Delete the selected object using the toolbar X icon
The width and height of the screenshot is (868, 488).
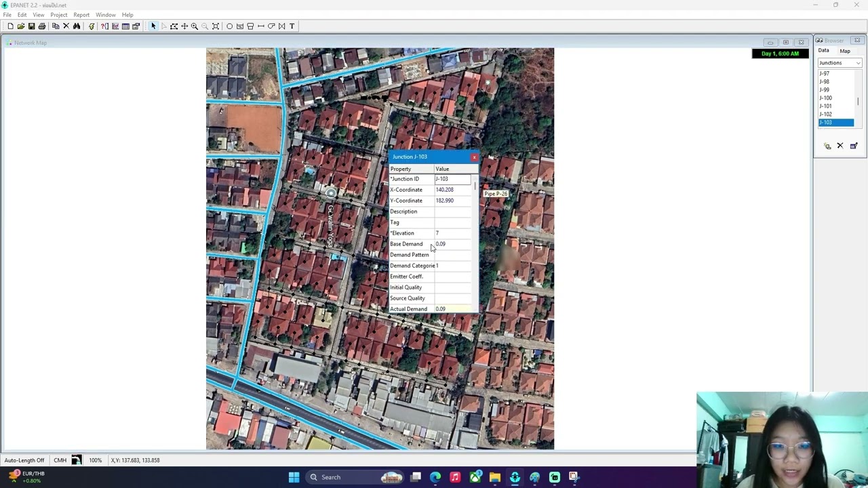(66, 26)
